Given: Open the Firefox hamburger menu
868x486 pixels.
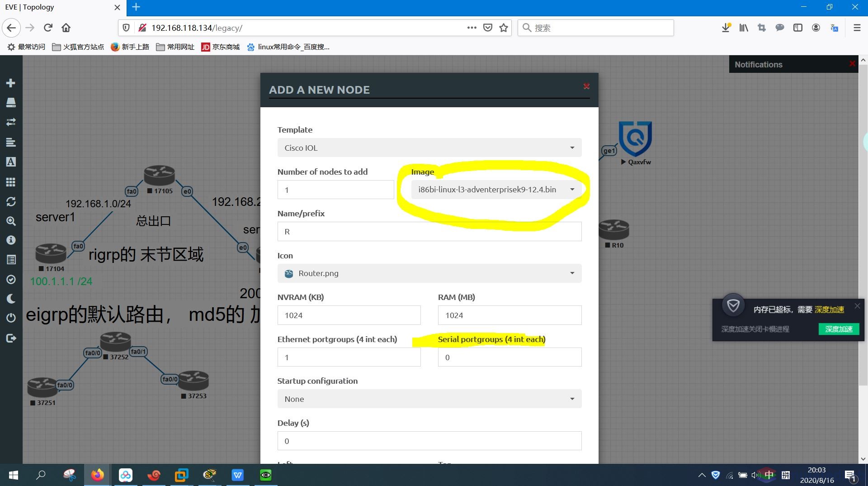Looking at the screenshot, I should coord(857,28).
